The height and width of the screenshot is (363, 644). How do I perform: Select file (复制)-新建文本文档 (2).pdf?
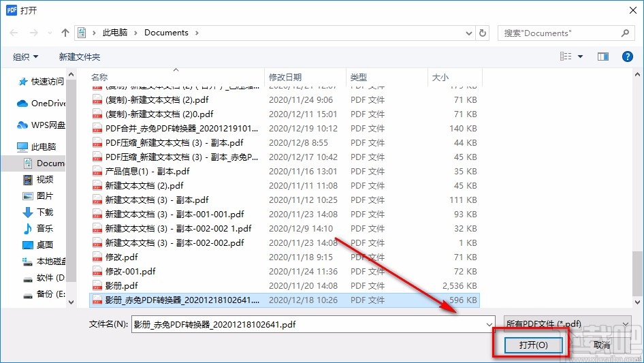click(x=284, y=99)
